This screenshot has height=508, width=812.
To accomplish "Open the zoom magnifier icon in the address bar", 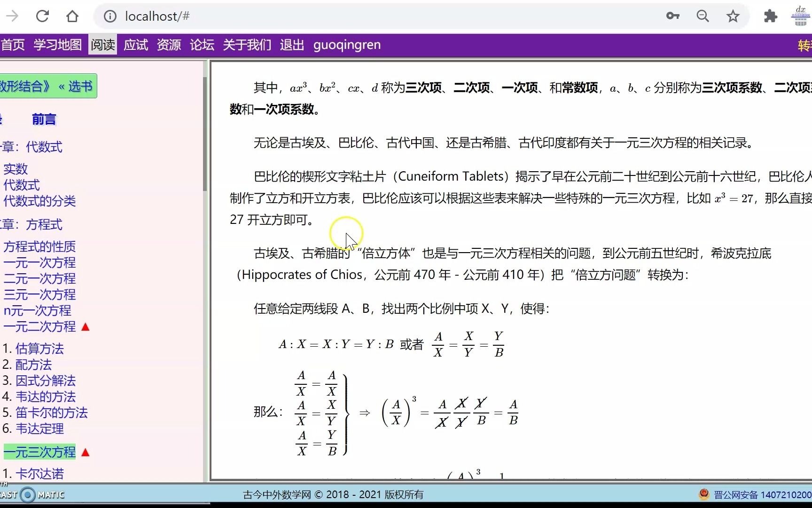I will [703, 16].
